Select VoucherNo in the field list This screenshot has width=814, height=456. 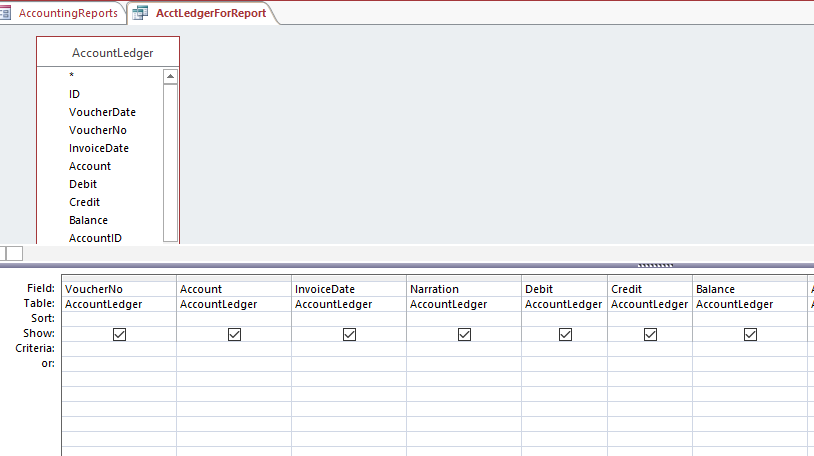click(98, 130)
